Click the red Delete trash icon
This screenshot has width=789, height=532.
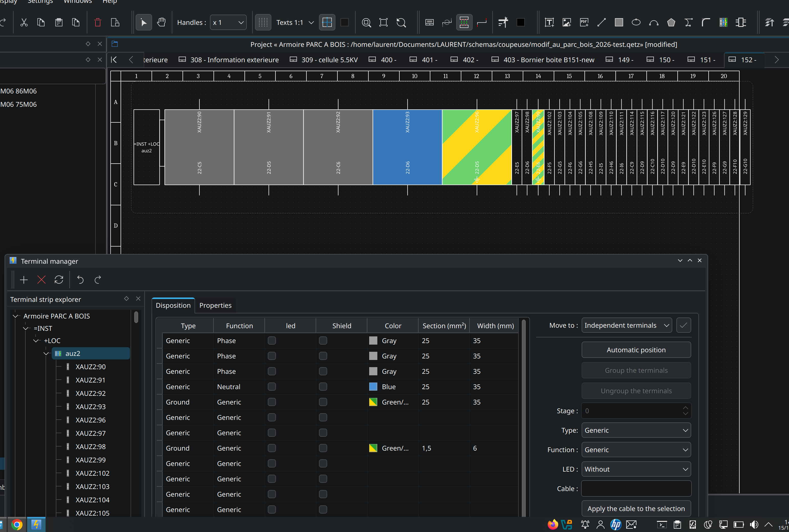pyautogui.click(x=98, y=22)
